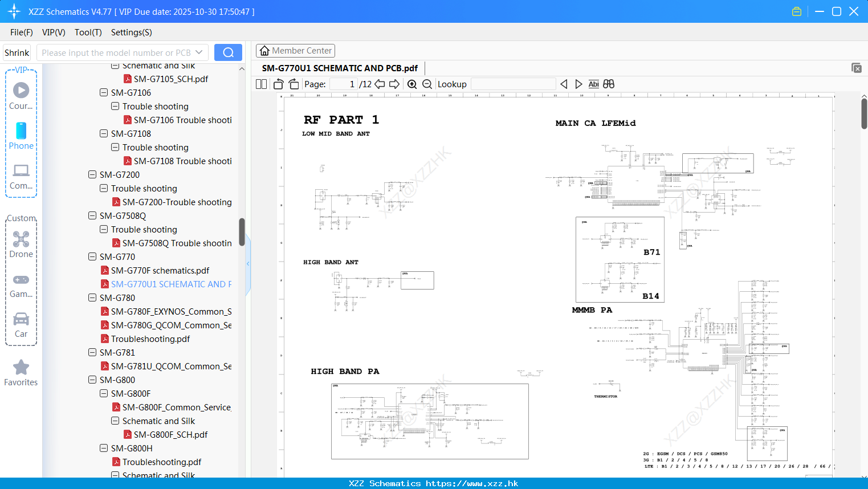The width and height of the screenshot is (868, 489).
Task: Click the document vertical scrollbar thumb
Action: 864,114
